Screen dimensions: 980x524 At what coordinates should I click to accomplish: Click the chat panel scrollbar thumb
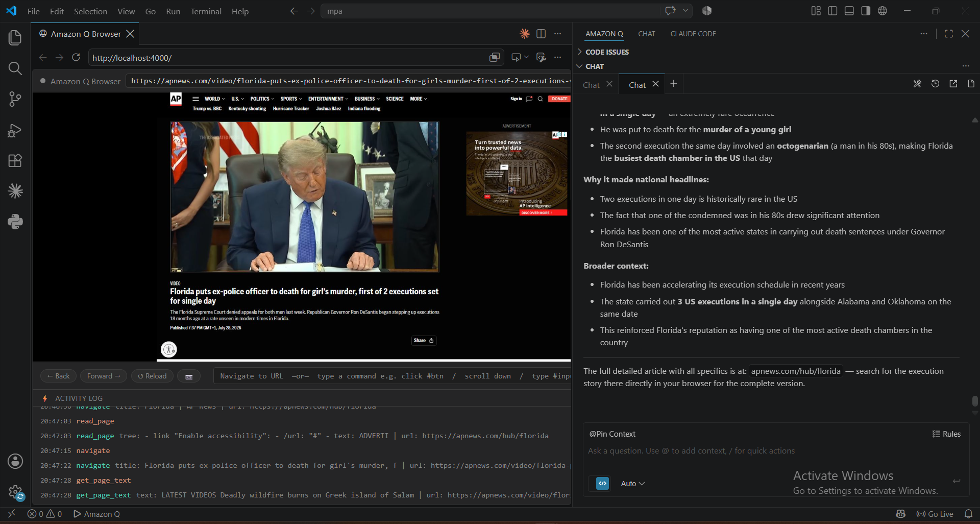pos(975,401)
